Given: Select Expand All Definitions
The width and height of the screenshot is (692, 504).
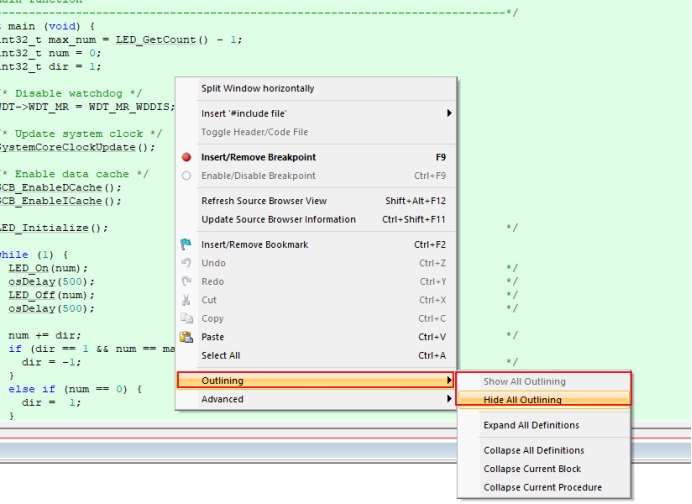Looking at the screenshot, I should (530, 425).
